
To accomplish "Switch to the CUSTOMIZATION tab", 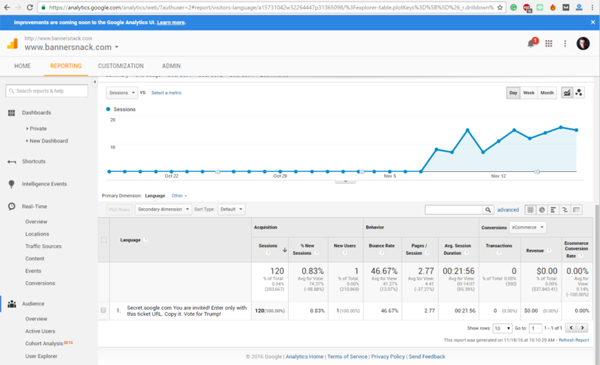I will [121, 66].
